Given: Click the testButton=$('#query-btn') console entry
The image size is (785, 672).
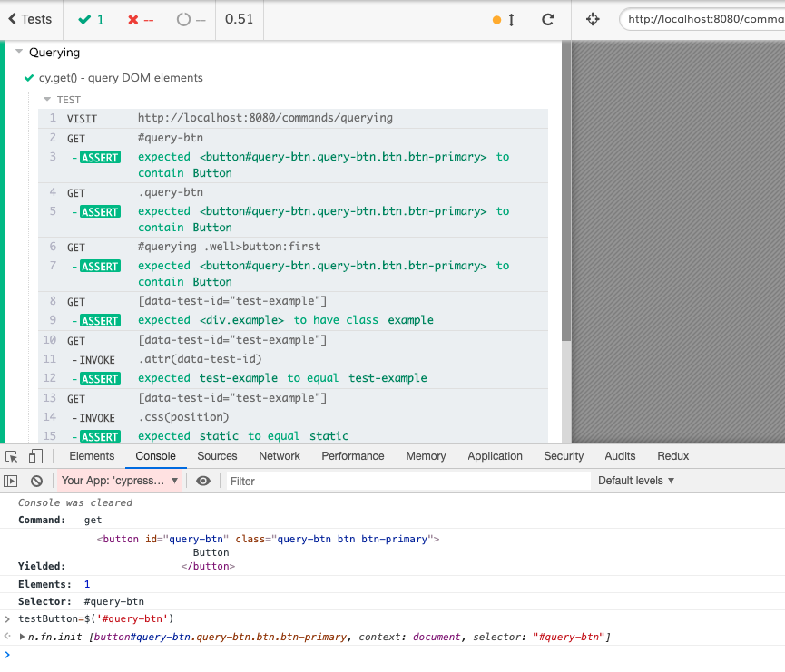Looking at the screenshot, I should [x=95, y=619].
